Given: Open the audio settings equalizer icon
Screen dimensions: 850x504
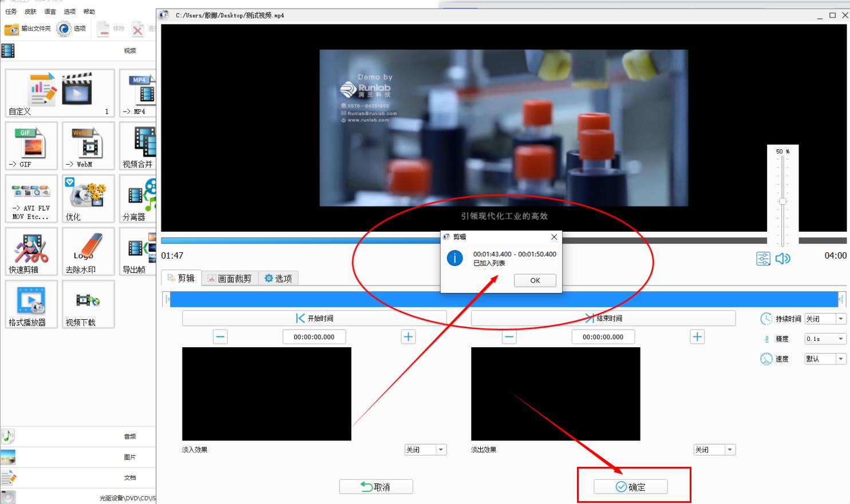Looking at the screenshot, I should 763,259.
